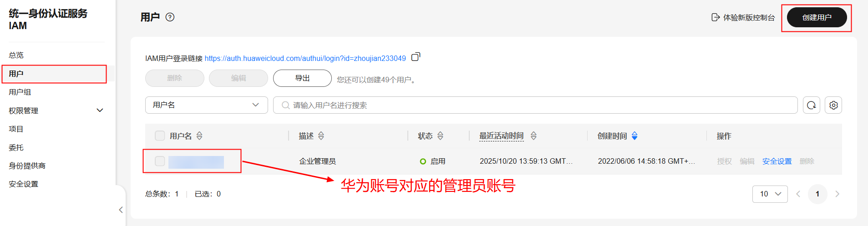
Task: Click the 导出 export button
Action: click(x=302, y=78)
